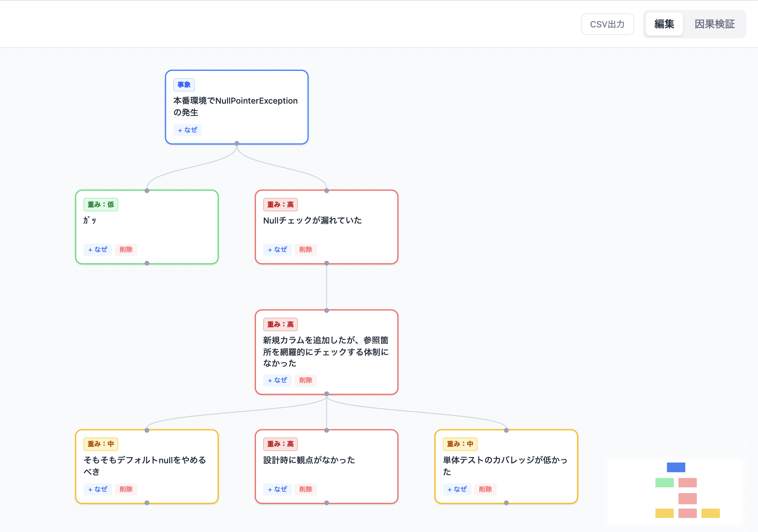Add a なぜ cause to the 単体テスト node
758x532 pixels.
pos(457,489)
